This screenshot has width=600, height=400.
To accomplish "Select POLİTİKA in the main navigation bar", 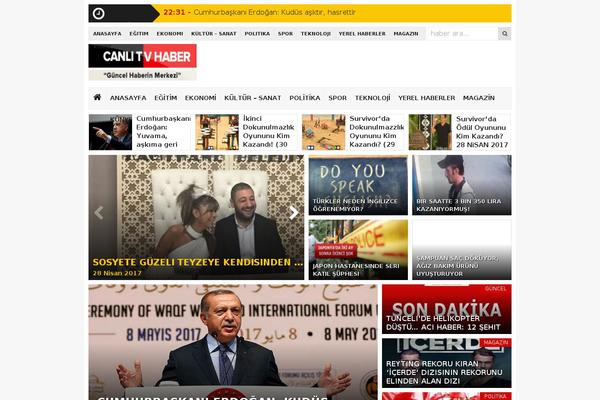I will 305,98.
